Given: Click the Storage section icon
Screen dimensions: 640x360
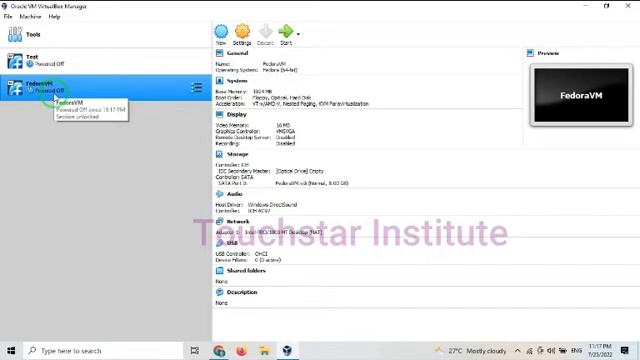Looking at the screenshot, I should tap(220, 154).
